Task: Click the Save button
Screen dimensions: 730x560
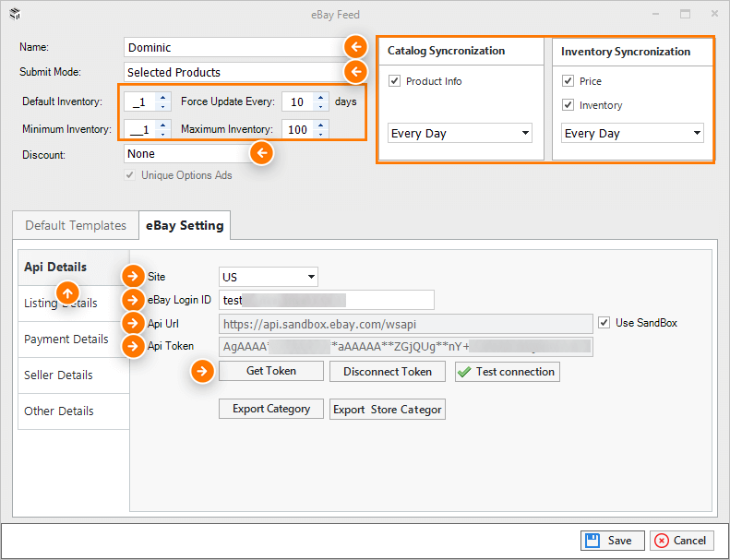Action: pos(613,541)
